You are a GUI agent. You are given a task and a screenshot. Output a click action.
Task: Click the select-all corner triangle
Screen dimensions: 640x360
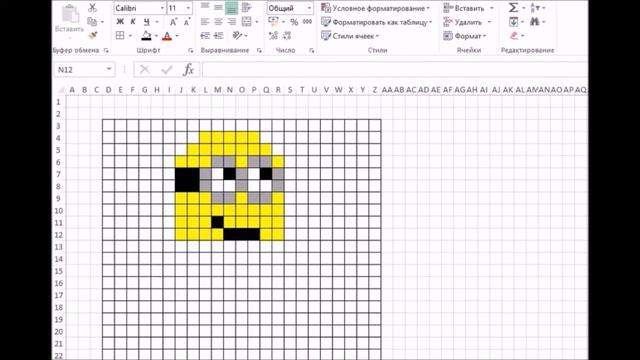60,90
